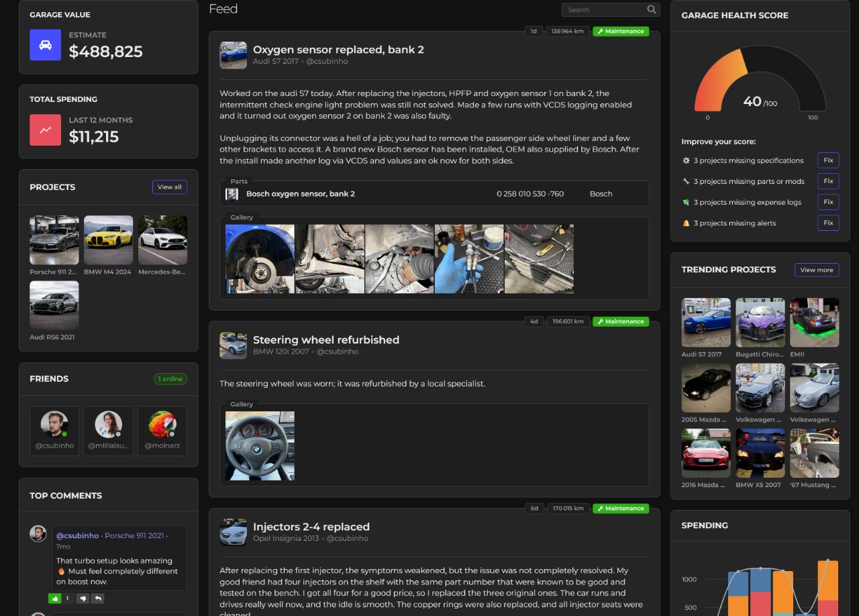
Task: Fix projects missing expense logs
Action: click(x=828, y=202)
